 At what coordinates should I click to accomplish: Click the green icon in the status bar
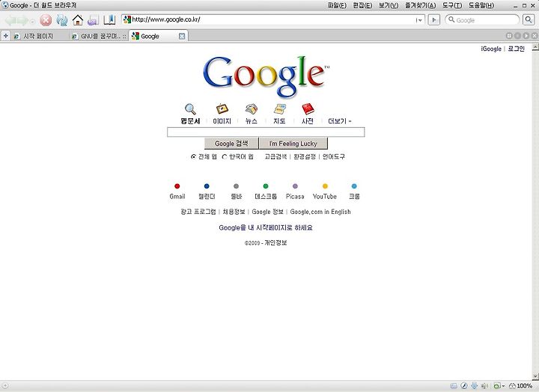coord(497,386)
